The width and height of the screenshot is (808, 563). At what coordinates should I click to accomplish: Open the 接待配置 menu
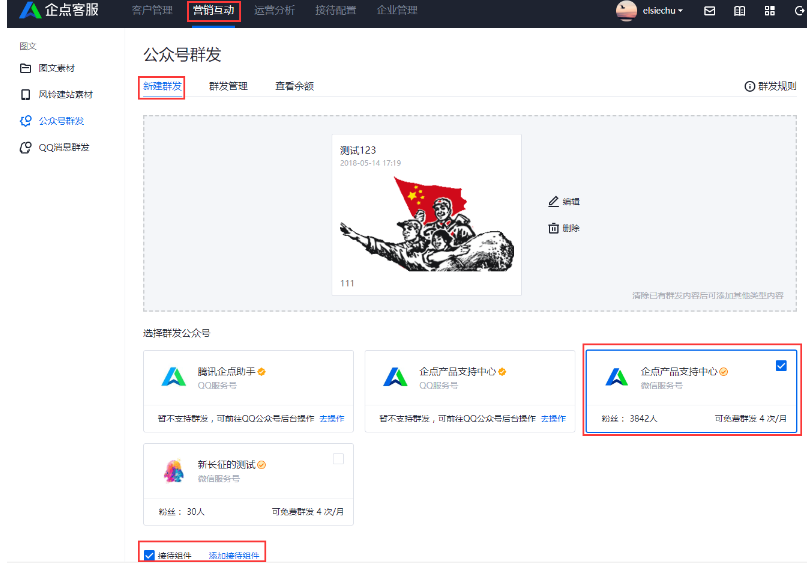point(335,10)
